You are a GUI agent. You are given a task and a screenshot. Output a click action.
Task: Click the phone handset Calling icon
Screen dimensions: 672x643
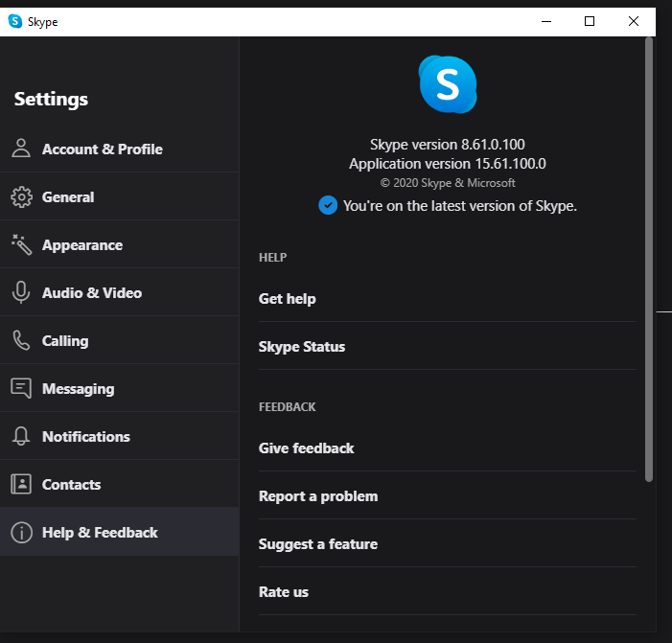[x=21, y=340]
